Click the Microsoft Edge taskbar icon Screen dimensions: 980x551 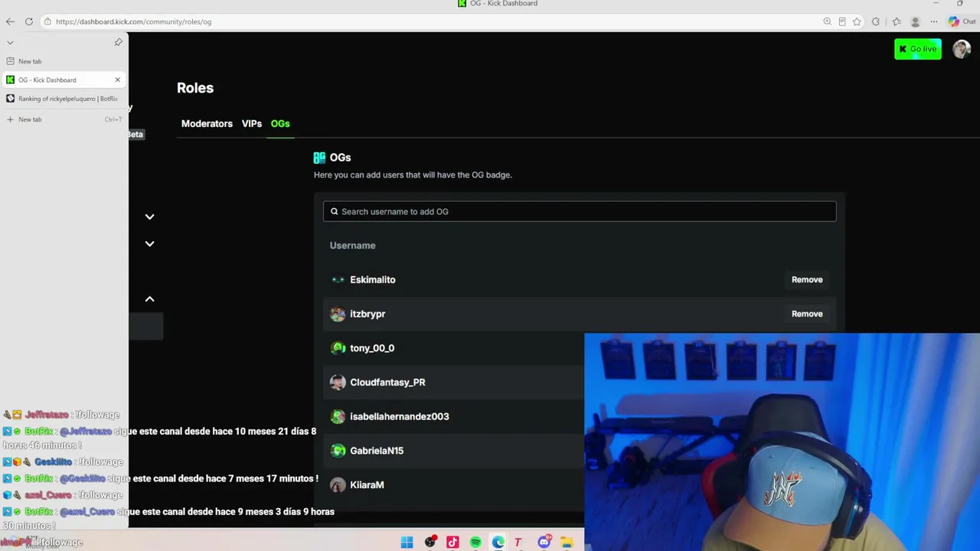tap(498, 543)
